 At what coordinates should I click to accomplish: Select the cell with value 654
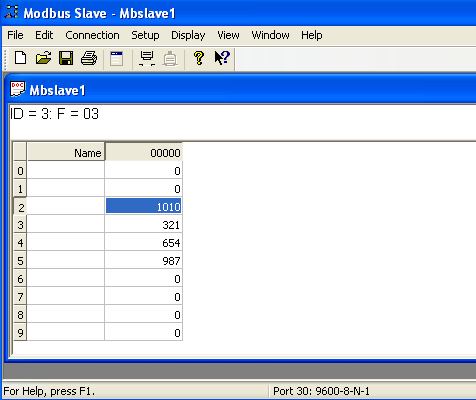tap(144, 242)
